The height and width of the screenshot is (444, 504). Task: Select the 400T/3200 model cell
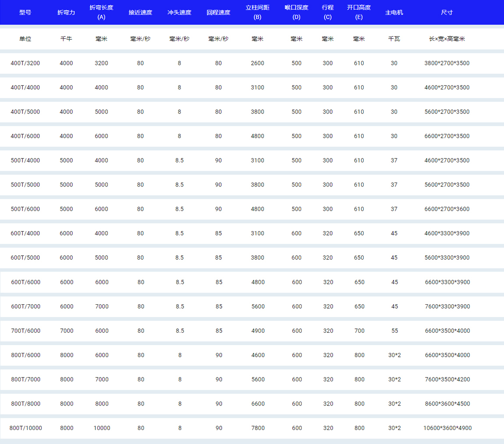tap(25, 63)
